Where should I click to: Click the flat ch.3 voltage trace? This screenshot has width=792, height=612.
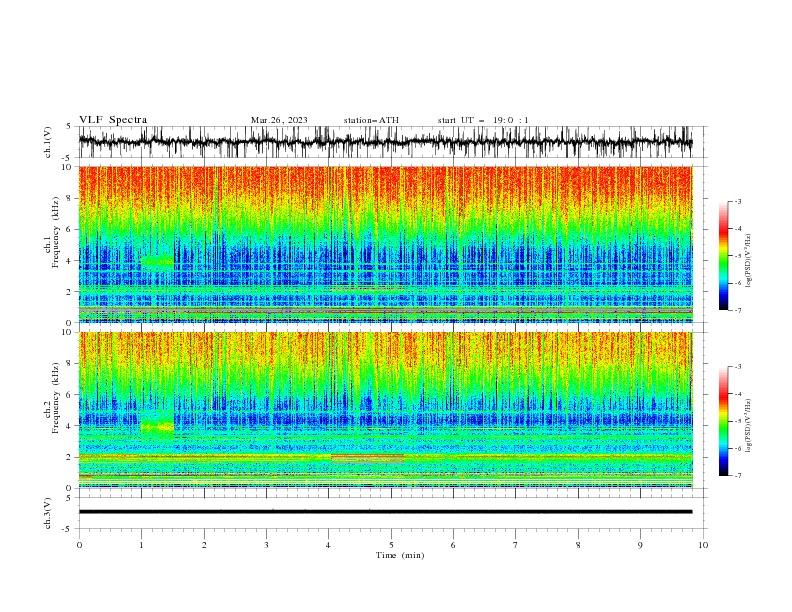tap(385, 512)
